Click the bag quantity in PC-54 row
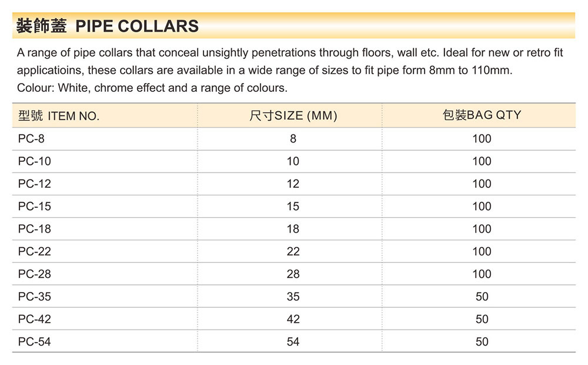This screenshot has height=365, width=588. coord(482,341)
